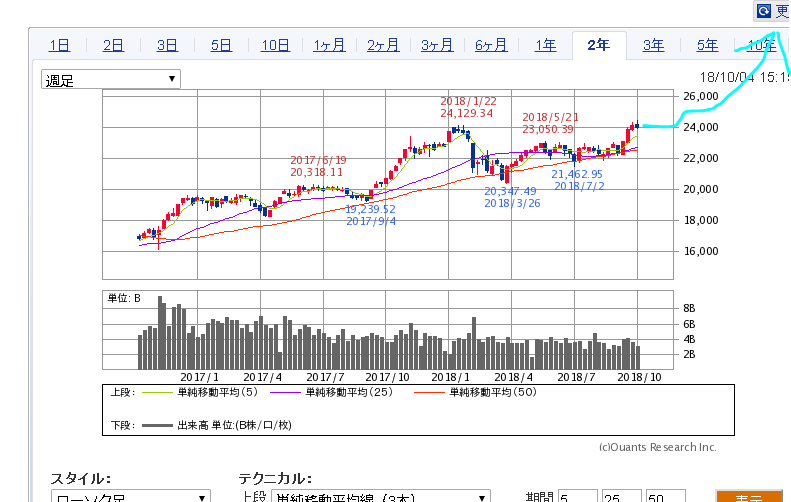The height and width of the screenshot is (502, 791).
Task: Open the 3日 chart tab
Action: [x=167, y=45]
